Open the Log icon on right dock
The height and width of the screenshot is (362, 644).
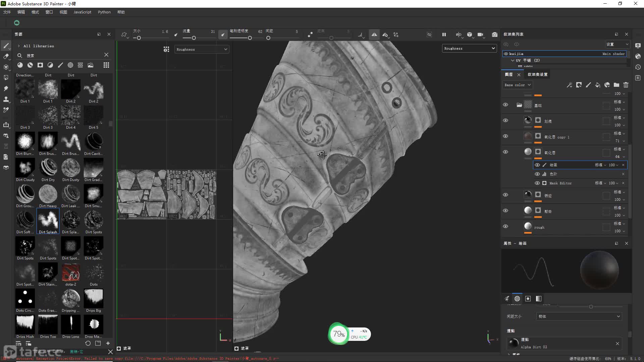pyautogui.click(x=638, y=78)
